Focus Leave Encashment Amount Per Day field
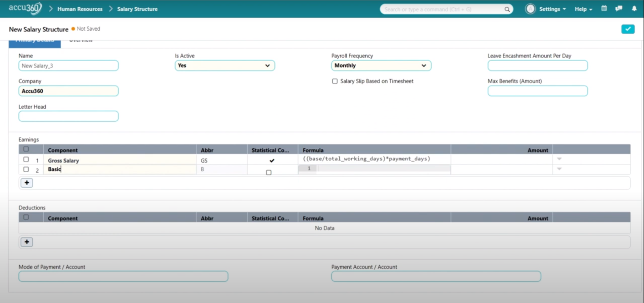Viewport: 644px width, 303px height. [x=538, y=65]
